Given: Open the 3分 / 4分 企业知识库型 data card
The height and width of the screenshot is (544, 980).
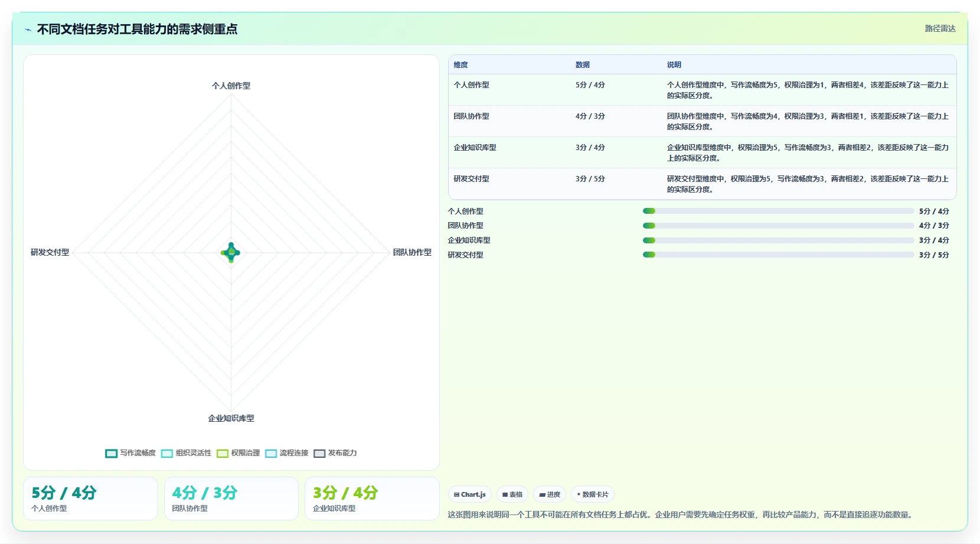Looking at the screenshot, I should (x=372, y=499).
